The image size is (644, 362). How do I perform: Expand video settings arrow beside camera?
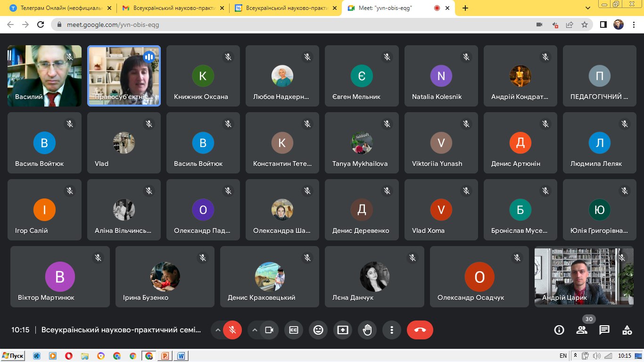255,330
